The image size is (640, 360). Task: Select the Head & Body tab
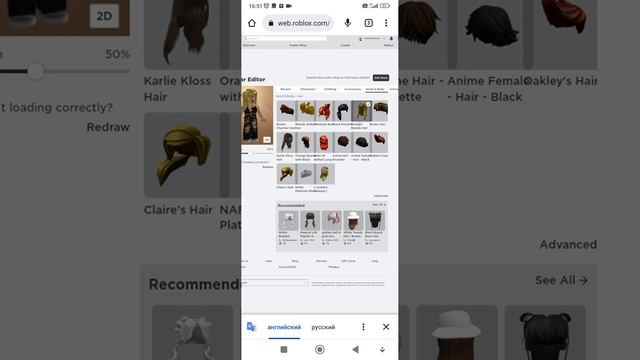point(375,89)
